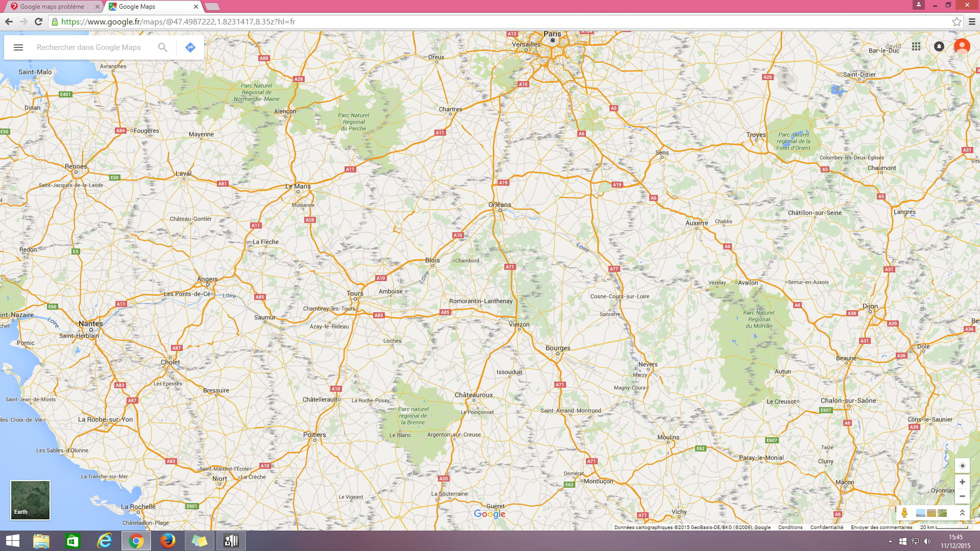Toggle the 20 km scale bar units

(x=944, y=527)
